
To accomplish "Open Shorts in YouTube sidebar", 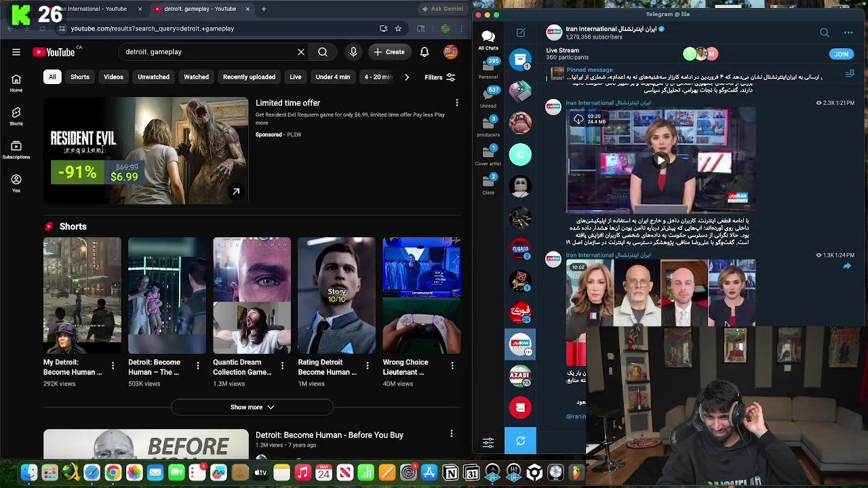I will (x=16, y=117).
